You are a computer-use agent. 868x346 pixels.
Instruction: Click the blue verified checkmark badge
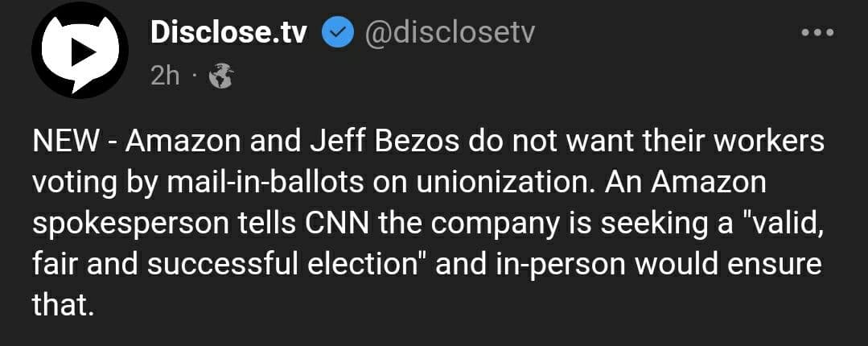coord(336,33)
